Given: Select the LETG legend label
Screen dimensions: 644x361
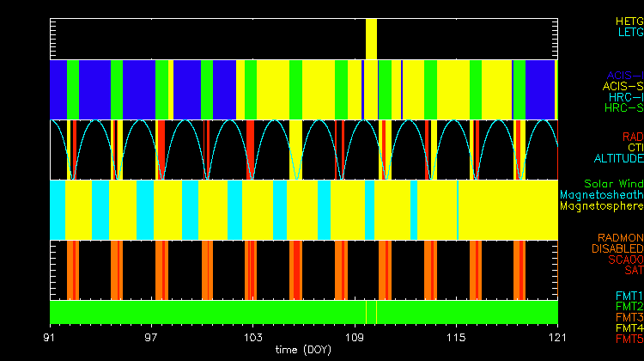Looking at the screenshot, I should pyautogui.click(x=629, y=33).
